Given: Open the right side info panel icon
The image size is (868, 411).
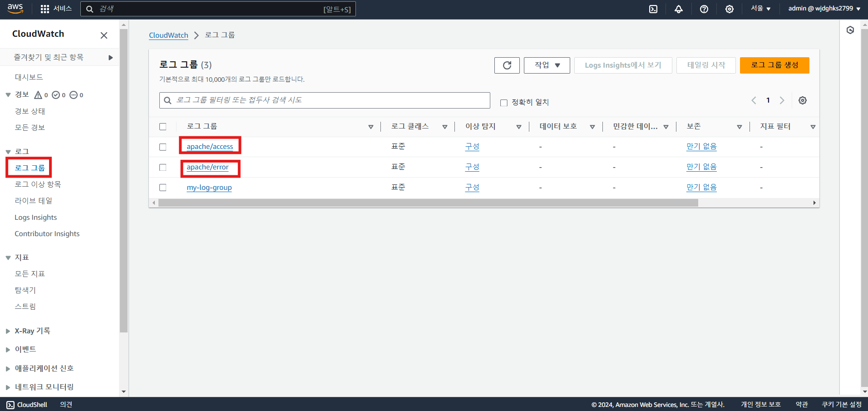Looking at the screenshot, I should (850, 30).
